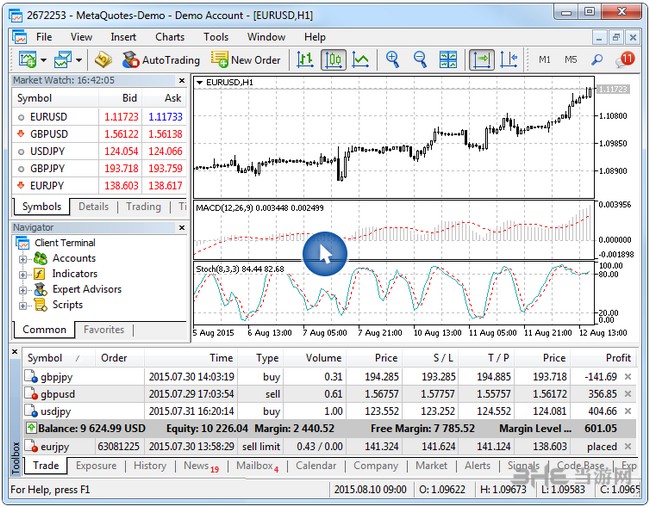Expand the Accounts tree node

pos(23,259)
